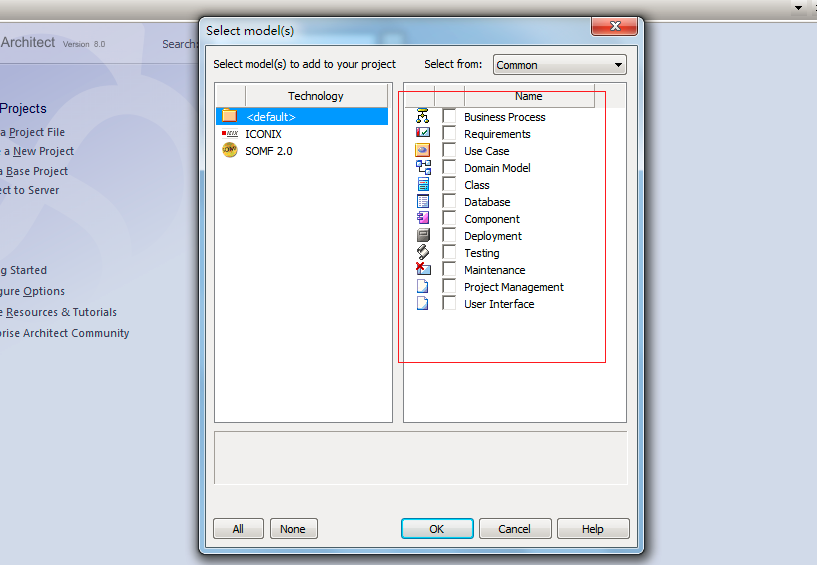Click the User Interface model name
817x565 pixels.
(x=499, y=304)
